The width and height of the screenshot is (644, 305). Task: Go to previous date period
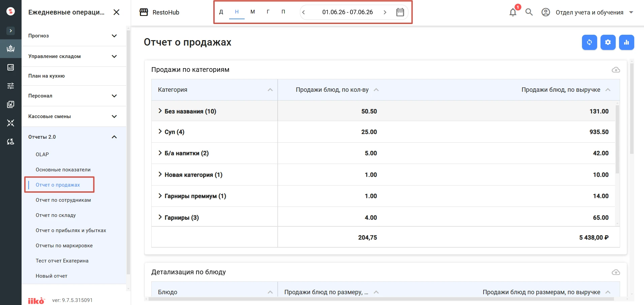coord(304,12)
